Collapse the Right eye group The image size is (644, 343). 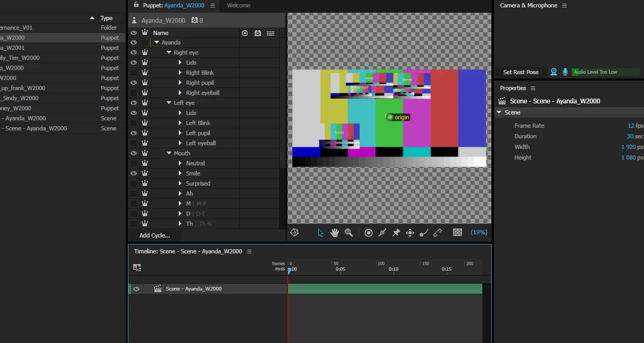[x=169, y=52]
